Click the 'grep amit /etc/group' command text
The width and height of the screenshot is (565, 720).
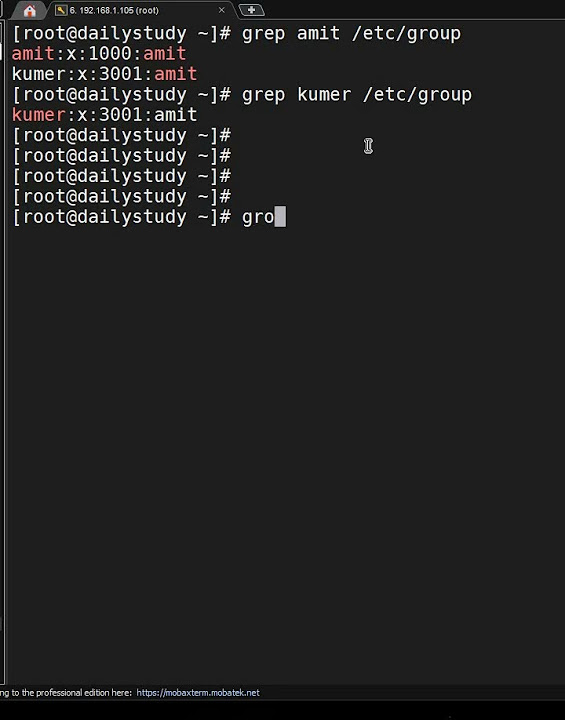[351, 34]
